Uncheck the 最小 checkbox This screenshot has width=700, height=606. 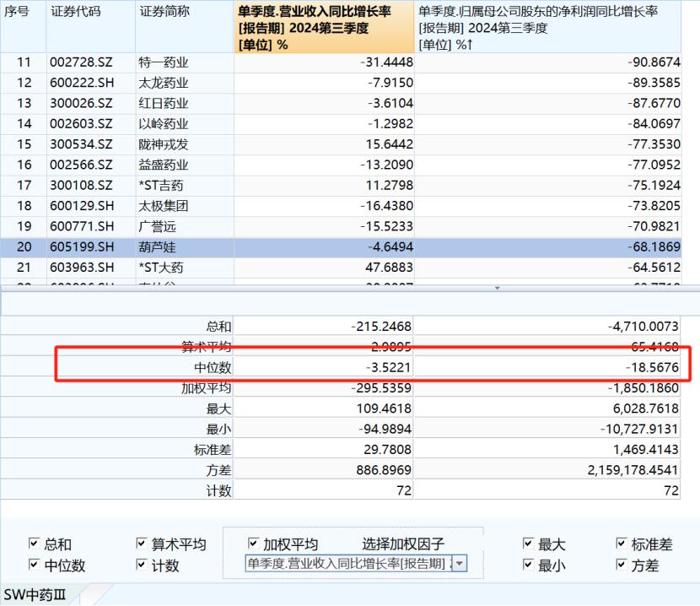pos(528,565)
